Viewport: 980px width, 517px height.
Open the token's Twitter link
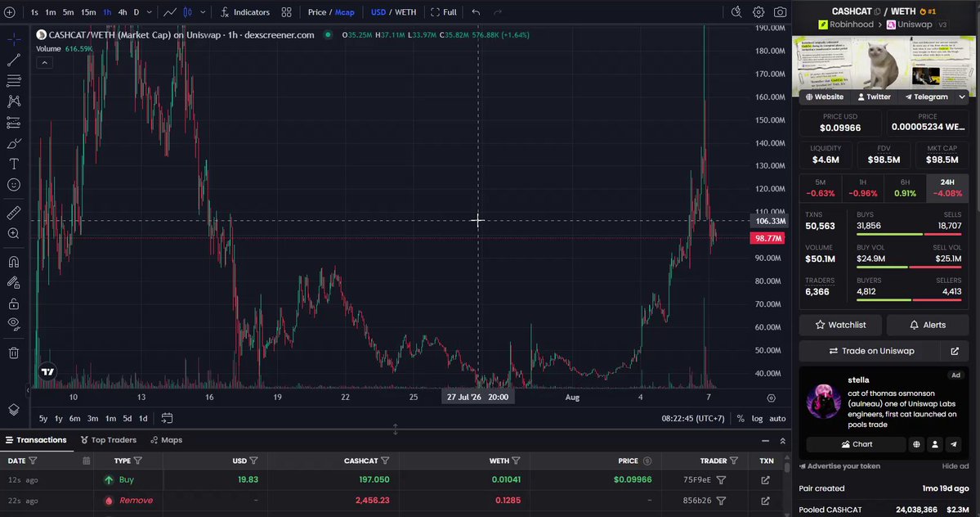pos(874,97)
